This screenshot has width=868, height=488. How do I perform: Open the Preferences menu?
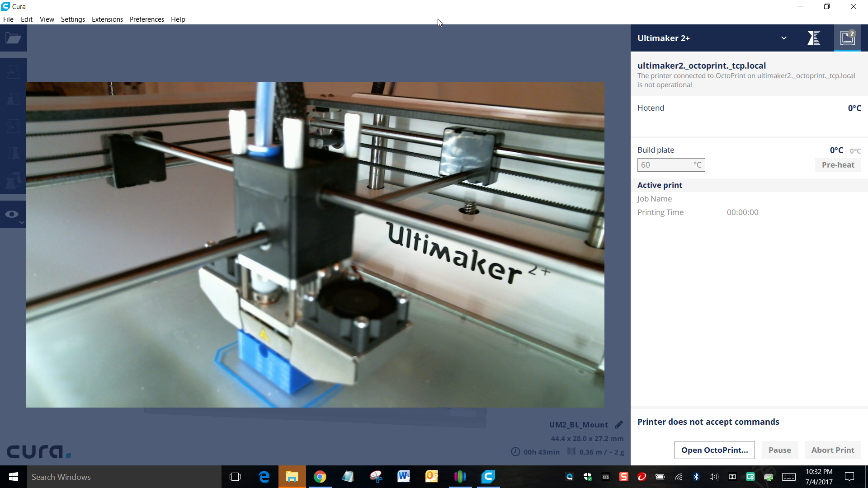point(146,19)
